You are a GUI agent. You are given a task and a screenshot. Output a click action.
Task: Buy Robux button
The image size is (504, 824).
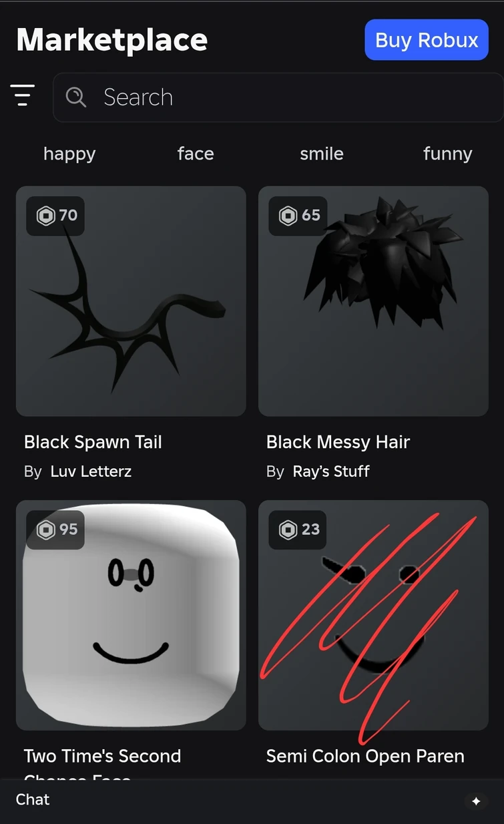click(427, 40)
